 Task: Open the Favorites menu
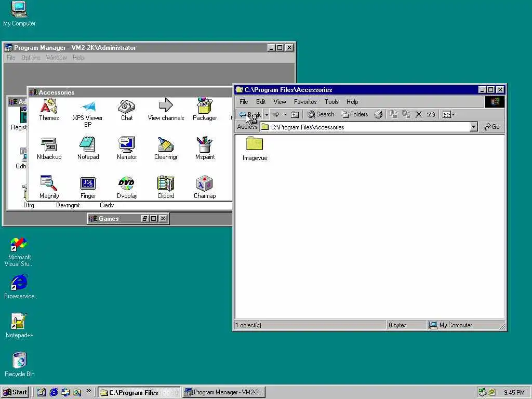tap(305, 102)
